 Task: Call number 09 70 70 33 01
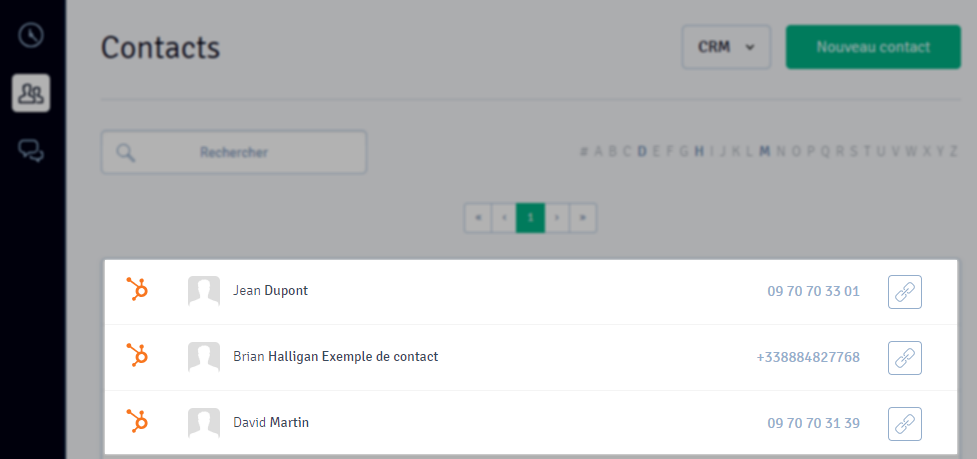813,291
